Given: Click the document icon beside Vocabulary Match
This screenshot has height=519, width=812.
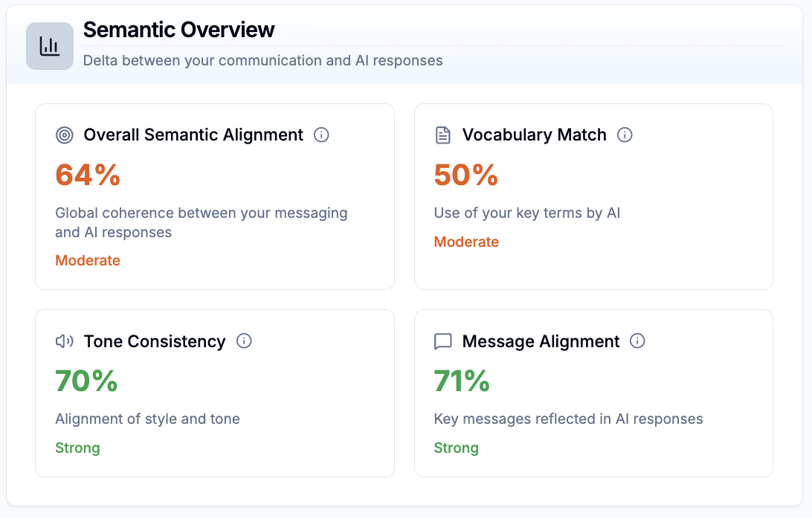Looking at the screenshot, I should click(443, 135).
